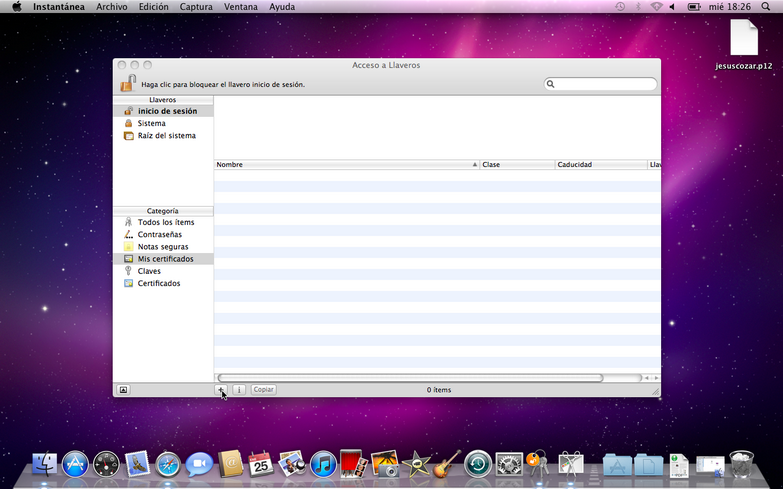Open iPhoto from the Dock
783x489 pixels.
[x=385, y=464]
